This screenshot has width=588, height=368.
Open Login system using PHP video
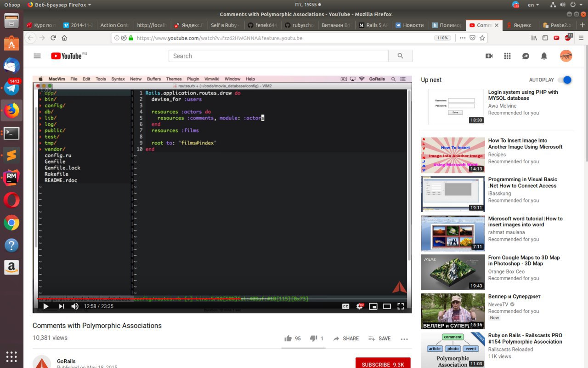523,95
